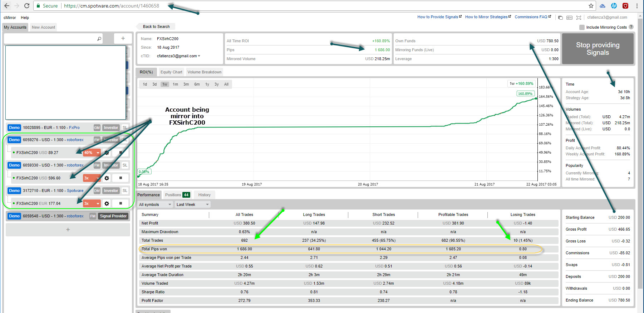The width and height of the screenshot is (644, 313).
Task: Expand the cTID email dropdown
Action: click(199, 56)
